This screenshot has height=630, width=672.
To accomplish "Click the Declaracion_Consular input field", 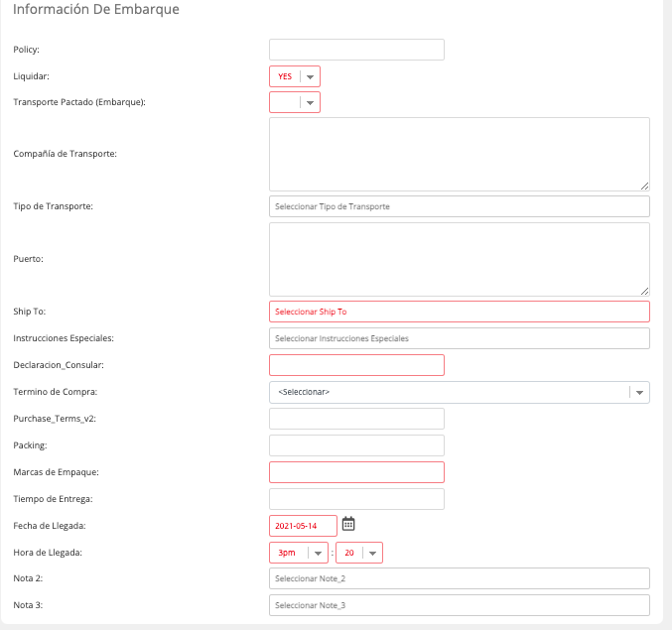I will (356, 365).
